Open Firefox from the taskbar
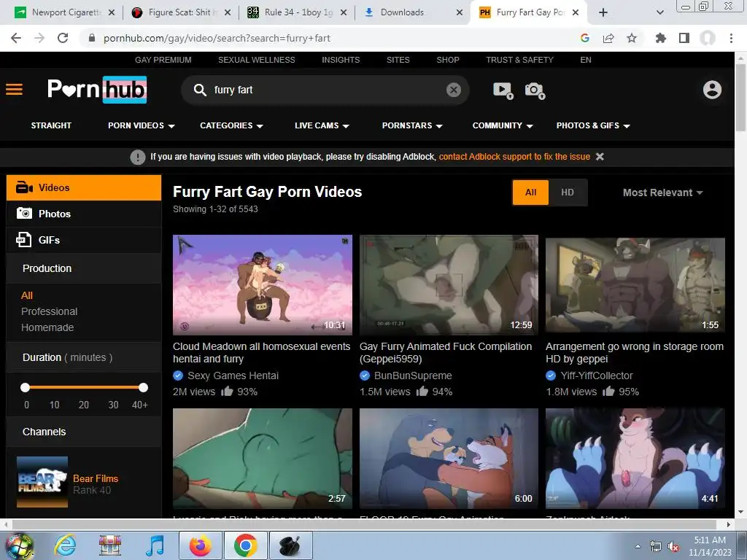The image size is (747, 560). click(x=200, y=545)
